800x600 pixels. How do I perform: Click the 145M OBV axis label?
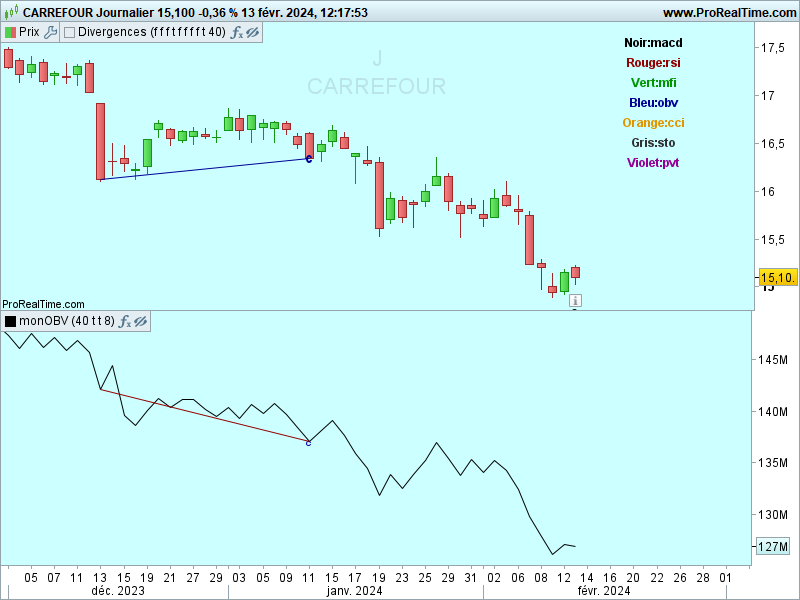[772, 360]
